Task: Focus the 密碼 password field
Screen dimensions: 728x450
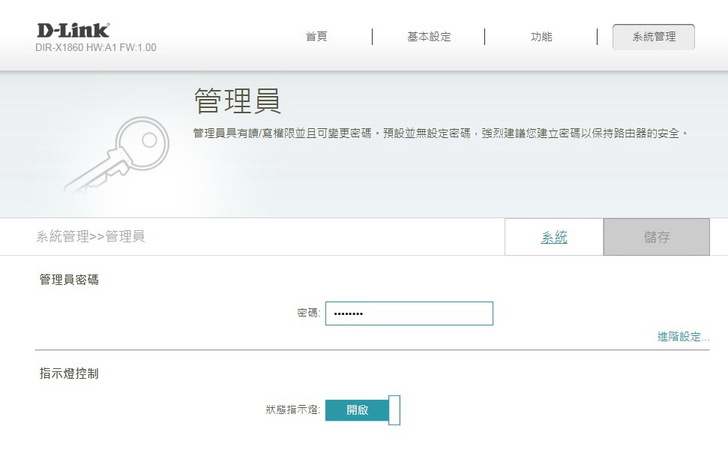Action: click(409, 313)
